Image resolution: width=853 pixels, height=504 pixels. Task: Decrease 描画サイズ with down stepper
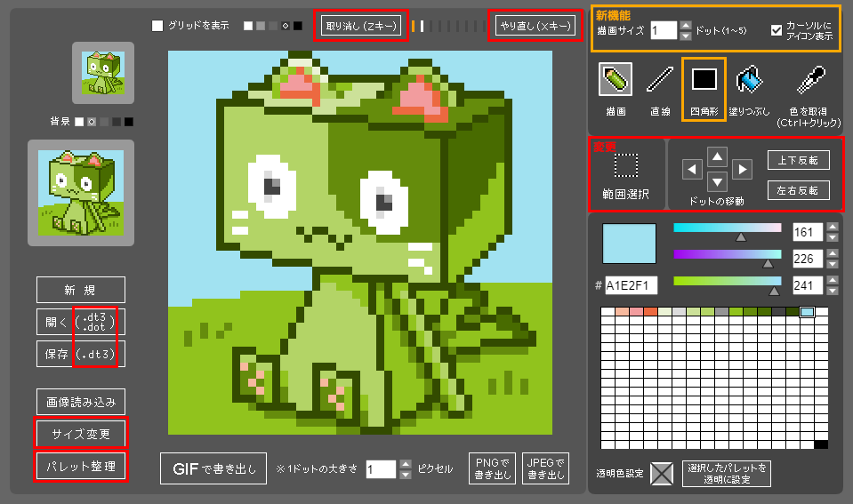(686, 36)
